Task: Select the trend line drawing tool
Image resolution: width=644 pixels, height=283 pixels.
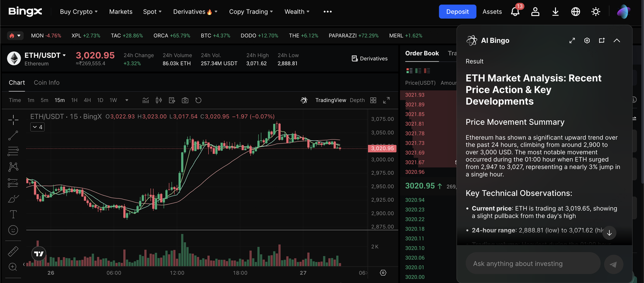Action: coord(14,135)
